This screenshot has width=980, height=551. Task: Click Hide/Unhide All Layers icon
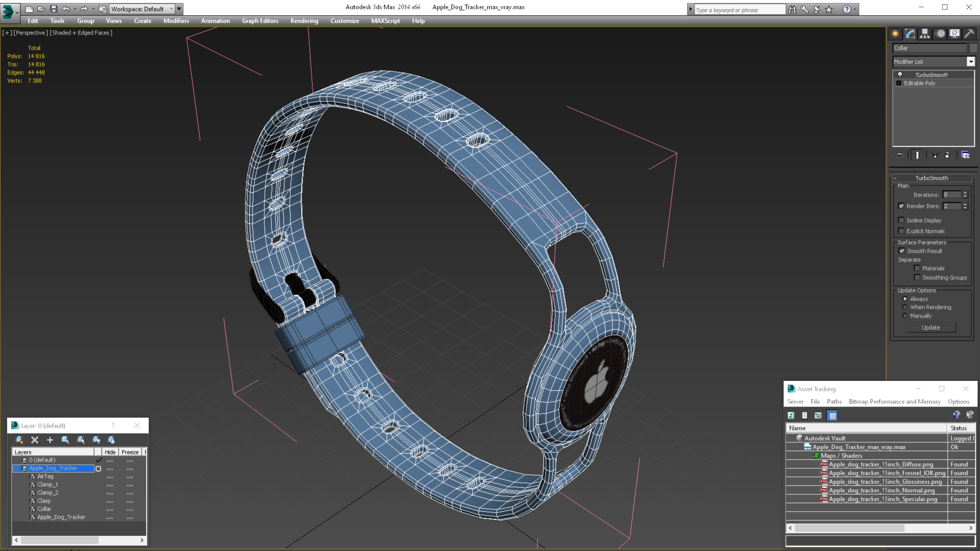click(96, 440)
